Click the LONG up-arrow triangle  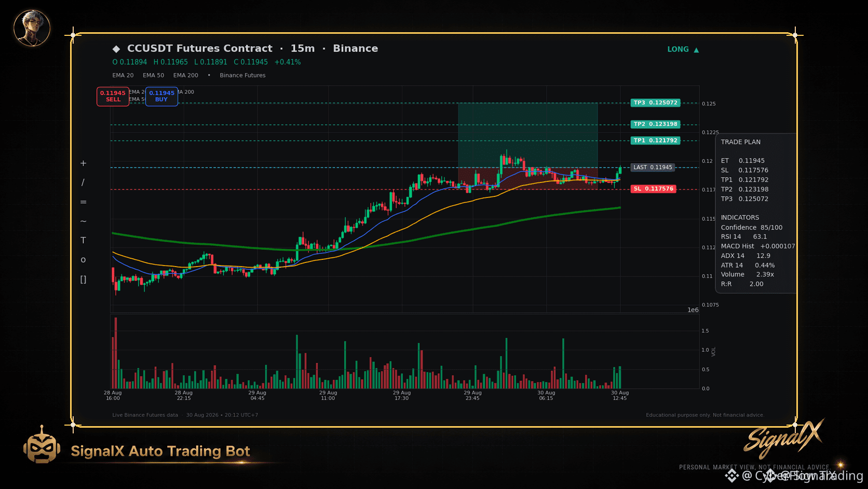point(696,50)
